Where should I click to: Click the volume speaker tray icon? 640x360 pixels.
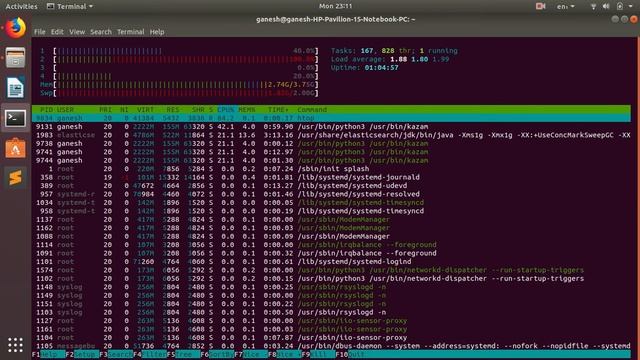point(606,6)
